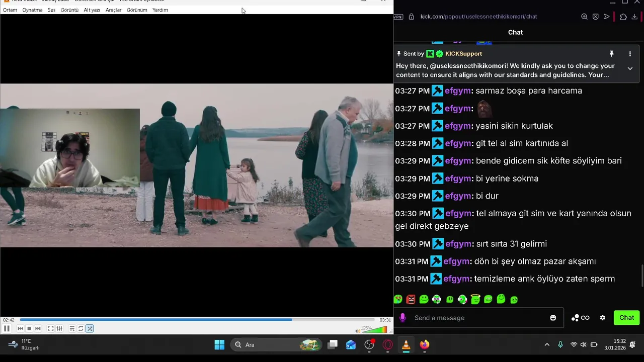Toggle total time display 03:31

coord(385,320)
